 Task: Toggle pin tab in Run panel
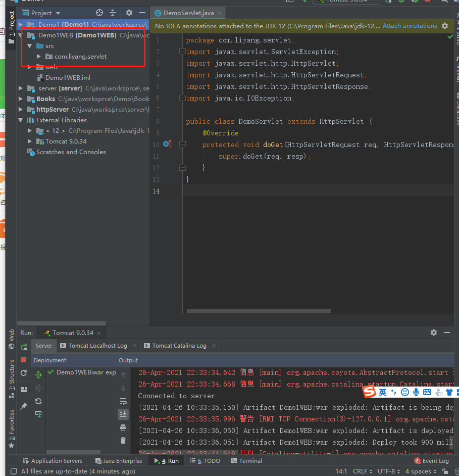point(24,406)
